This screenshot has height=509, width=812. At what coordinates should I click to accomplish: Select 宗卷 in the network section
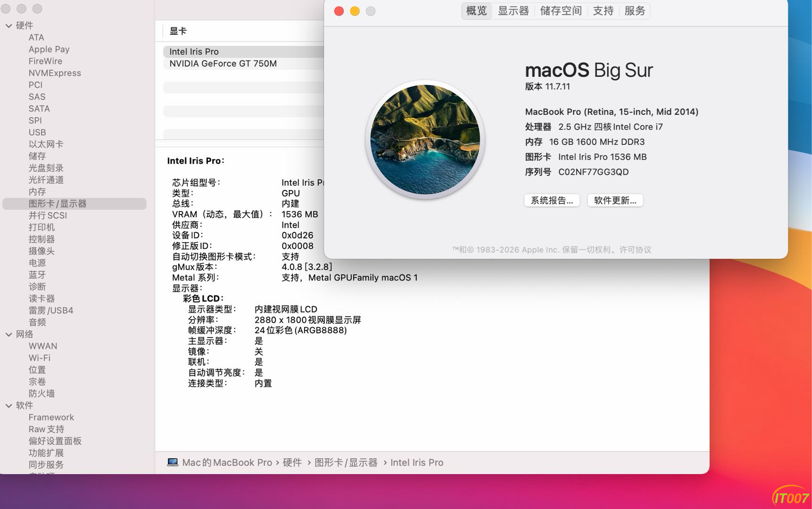coord(37,382)
